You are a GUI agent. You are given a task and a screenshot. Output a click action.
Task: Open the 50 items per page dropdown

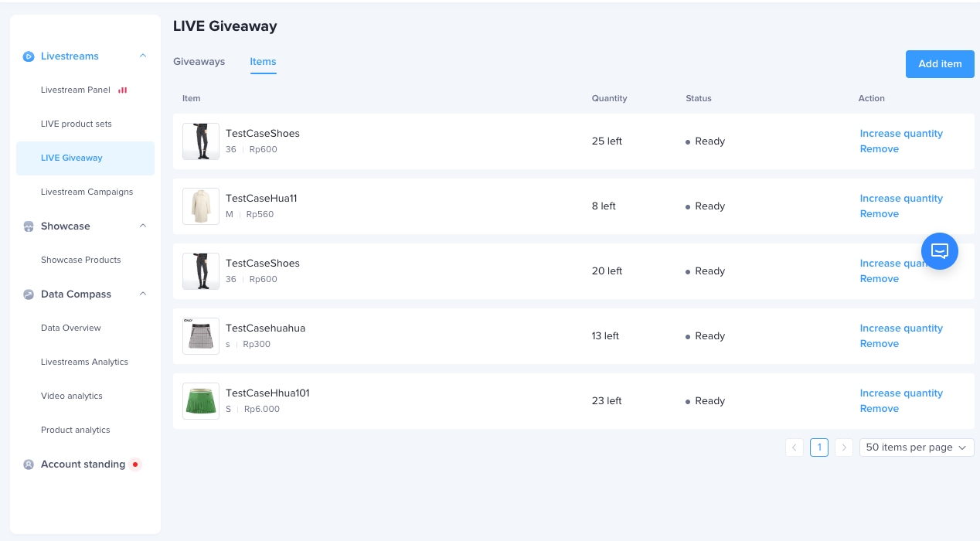917,447
